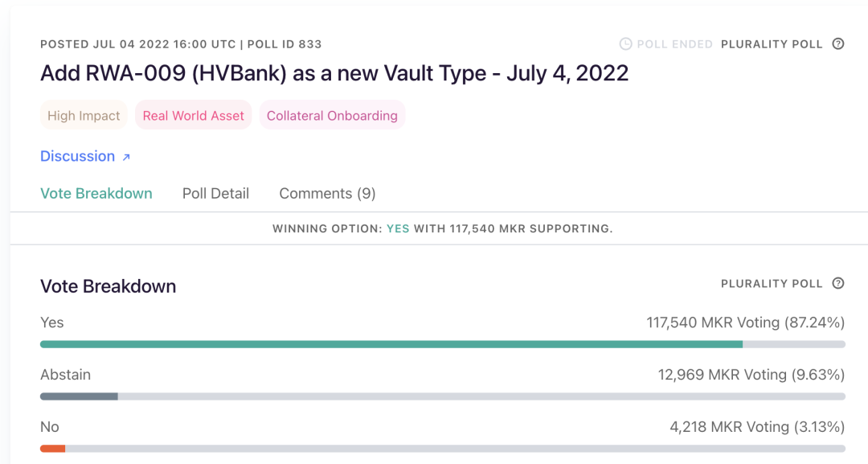This screenshot has height=464, width=868.
Task: Switch to the Vote Breakdown tab
Action: point(96,194)
